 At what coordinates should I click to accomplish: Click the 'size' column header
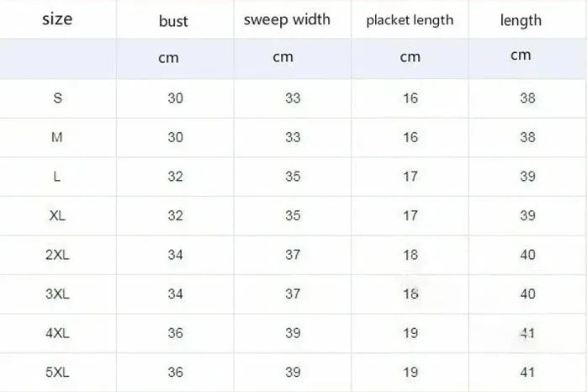pyautogui.click(x=57, y=19)
